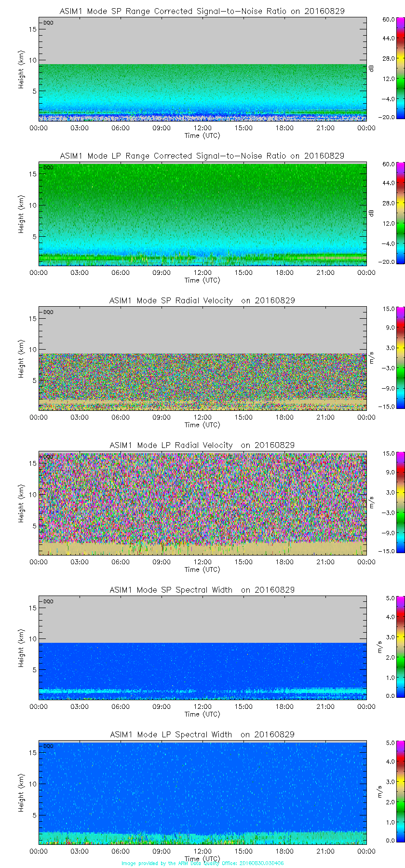Click the Time (UTC) label under SP Signal-to-Noise plot
This screenshot has height=868, width=405.
202,136
